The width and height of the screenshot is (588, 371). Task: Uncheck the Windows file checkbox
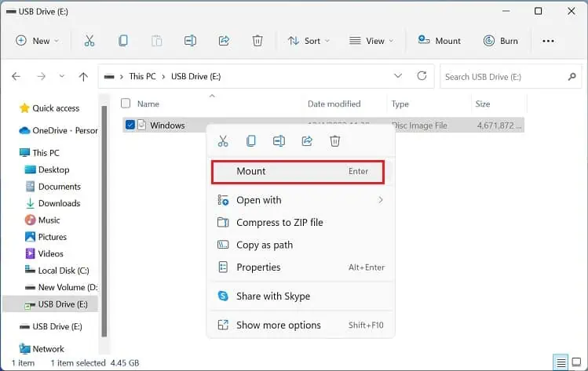pos(130,125)
